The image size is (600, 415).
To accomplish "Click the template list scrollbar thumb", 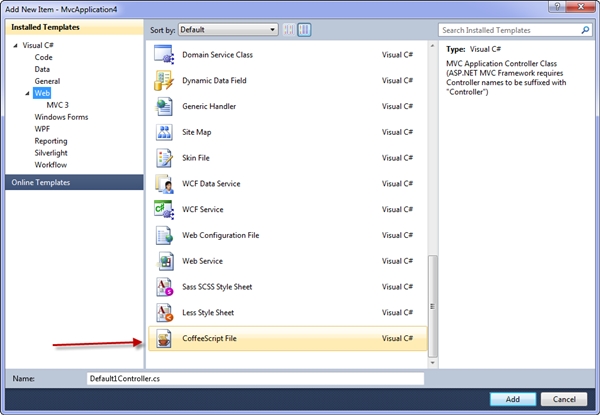I will [432, 306].
